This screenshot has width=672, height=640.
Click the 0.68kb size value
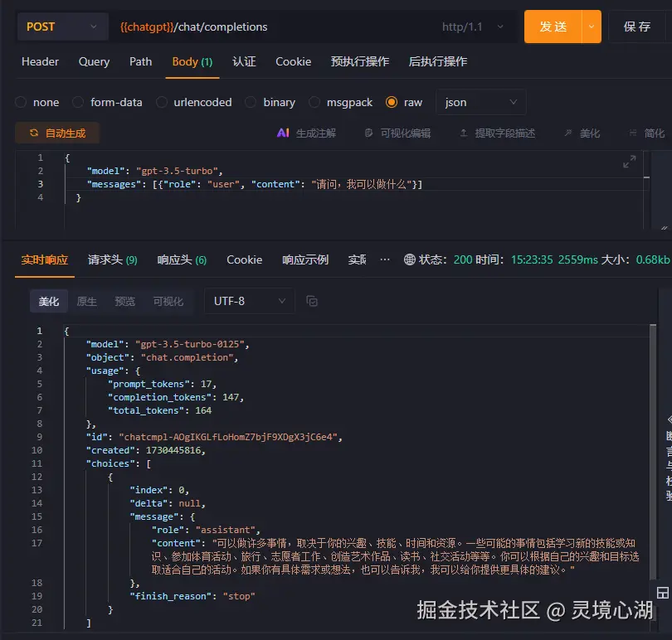point(653,259)
